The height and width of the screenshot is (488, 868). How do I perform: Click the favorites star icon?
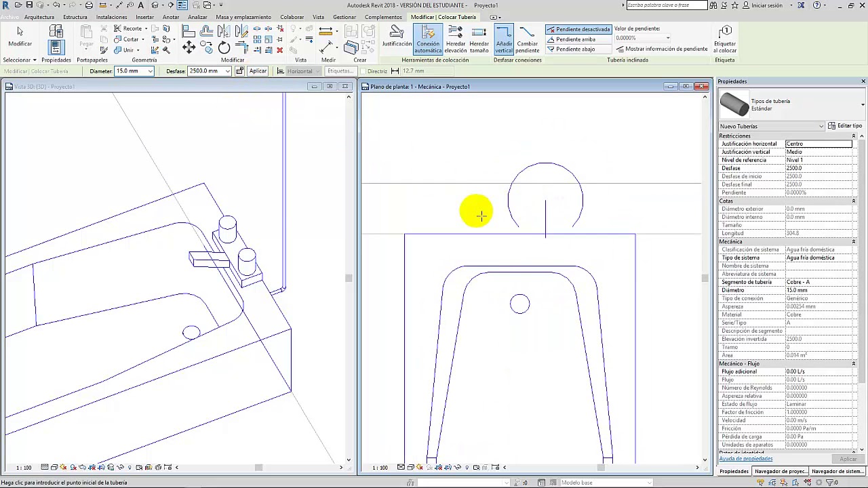click(734, 5)
